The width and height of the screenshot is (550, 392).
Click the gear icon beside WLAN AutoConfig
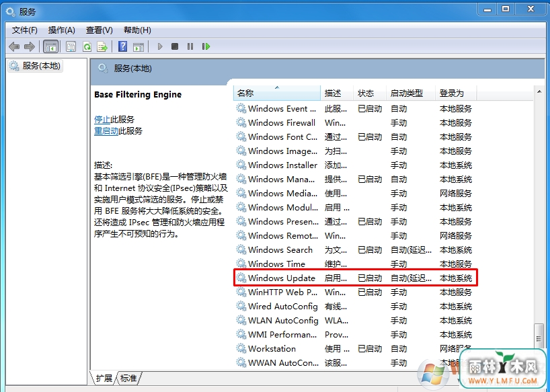tap(241, 321)
